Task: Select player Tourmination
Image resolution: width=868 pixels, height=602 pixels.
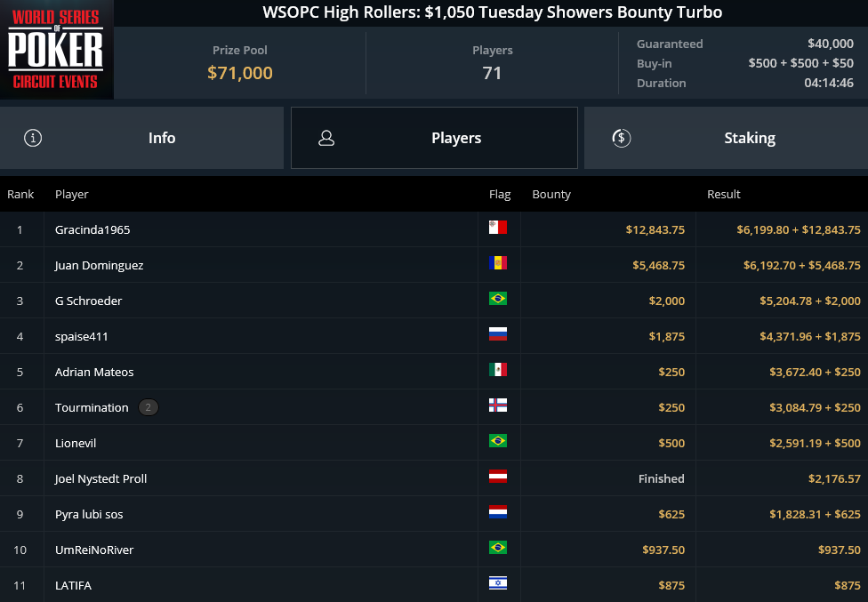Action: [92, 408]
